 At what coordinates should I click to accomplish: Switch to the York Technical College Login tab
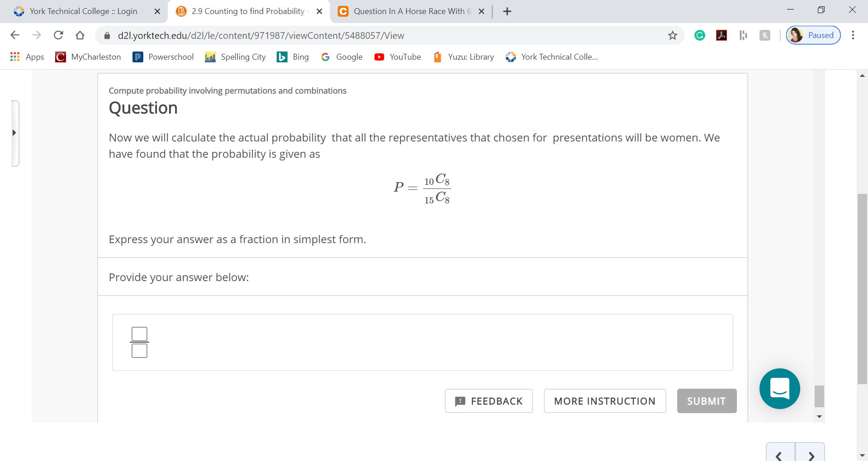[81, 11]
